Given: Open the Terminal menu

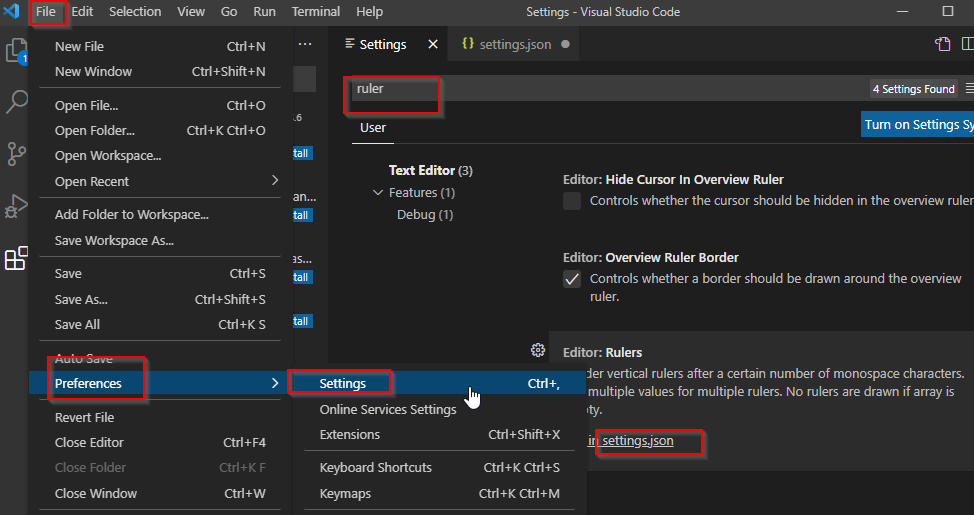Looking at the screenshot, I should coord(316,11).
